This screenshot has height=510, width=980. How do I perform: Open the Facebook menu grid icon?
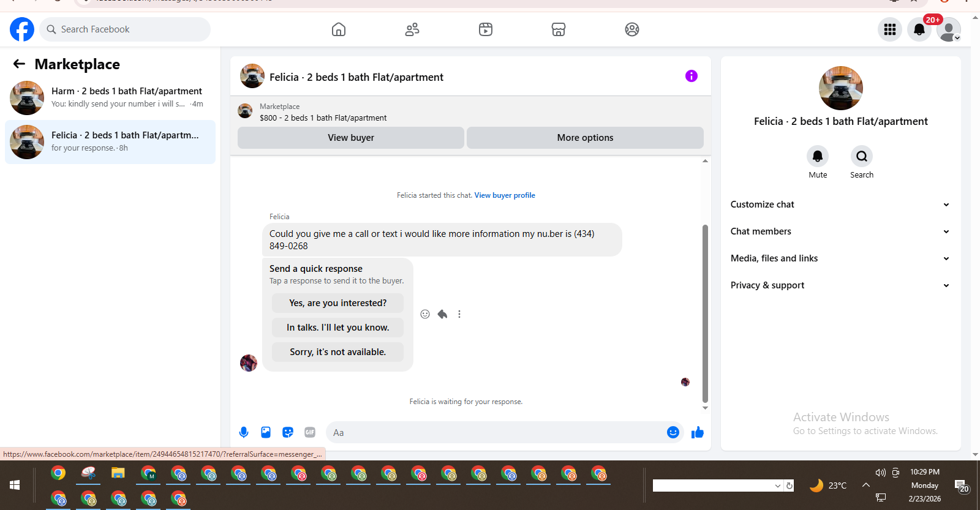(890, 29)
